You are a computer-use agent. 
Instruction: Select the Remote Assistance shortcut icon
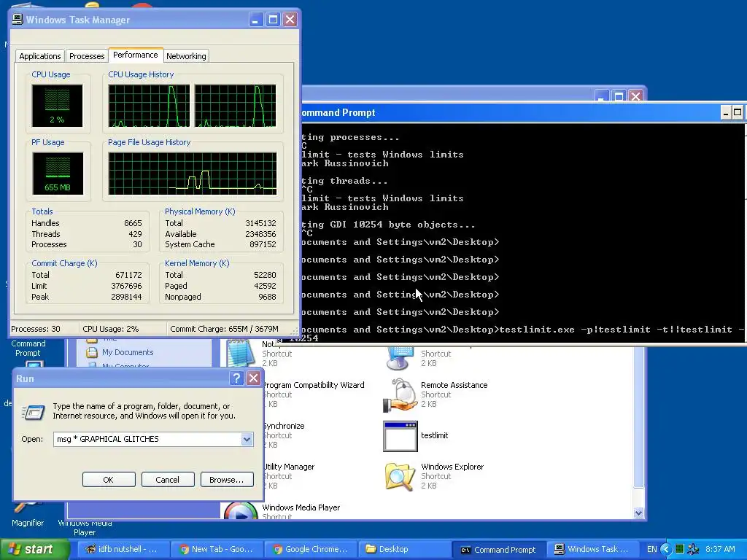pos(400,395)
